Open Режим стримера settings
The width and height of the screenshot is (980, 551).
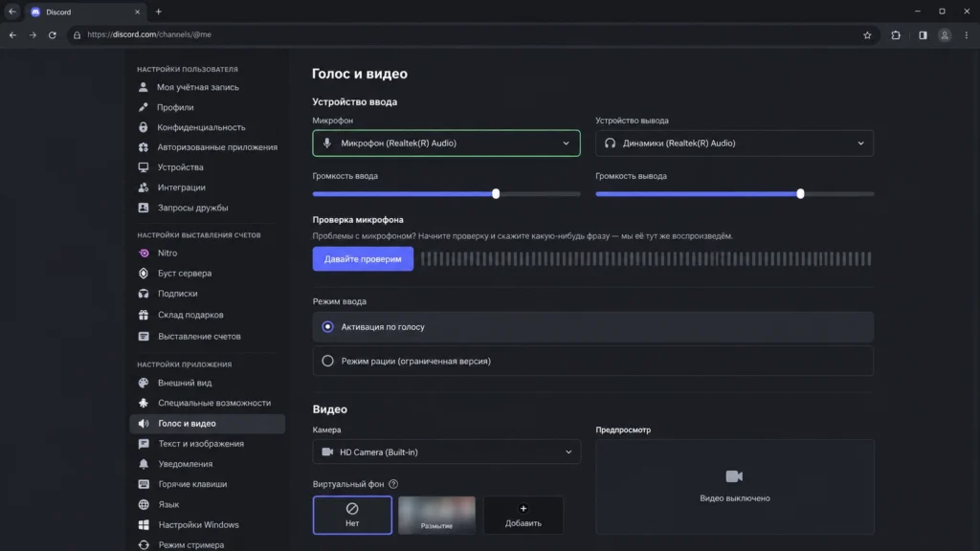pyautogui.click(x=207, y=544)
